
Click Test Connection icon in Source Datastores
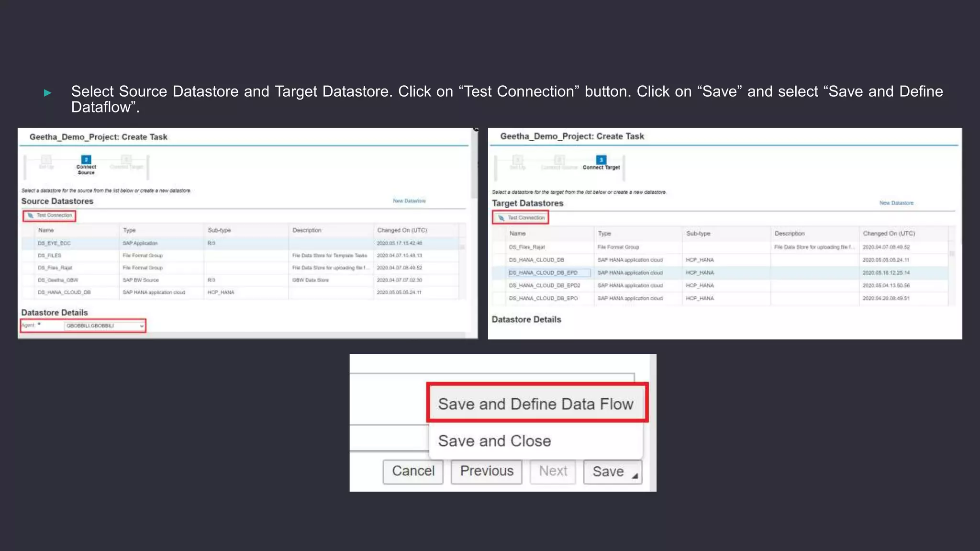[x=31, y=215]
